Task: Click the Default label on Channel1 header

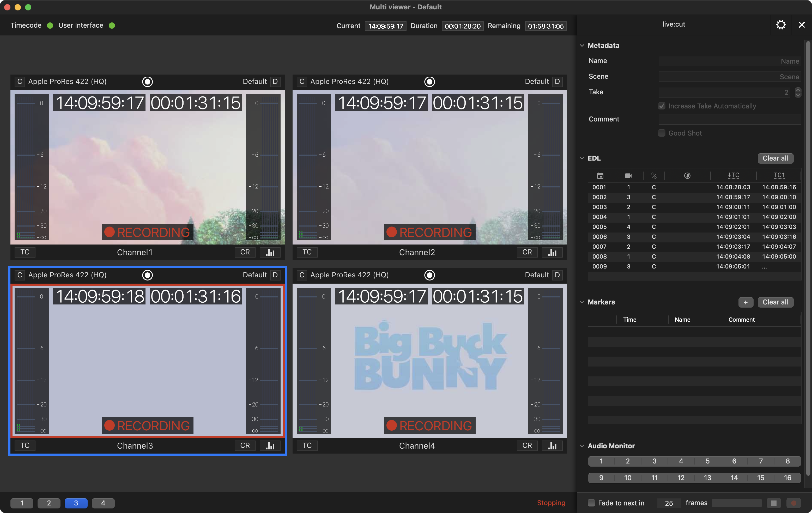Action: pyautogui.click(x=254, y=82)
